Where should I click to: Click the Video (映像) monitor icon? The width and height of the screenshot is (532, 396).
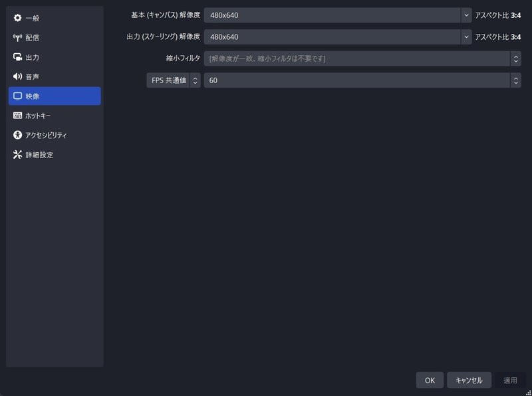(x=17, y=96)
